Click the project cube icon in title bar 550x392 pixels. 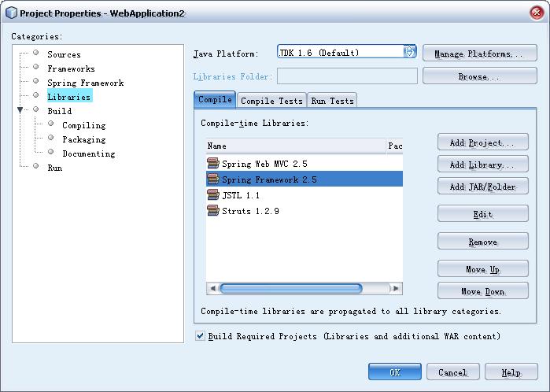point(12,13)
